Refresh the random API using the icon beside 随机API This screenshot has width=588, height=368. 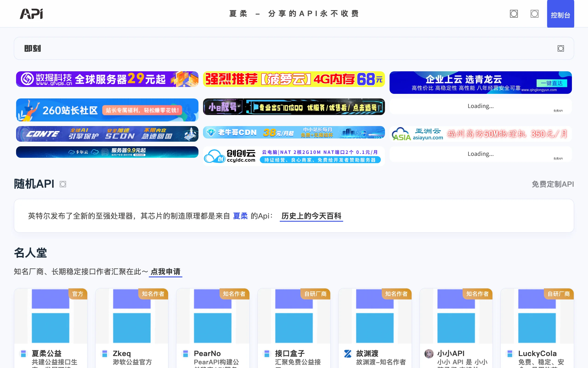coord(63,184)
